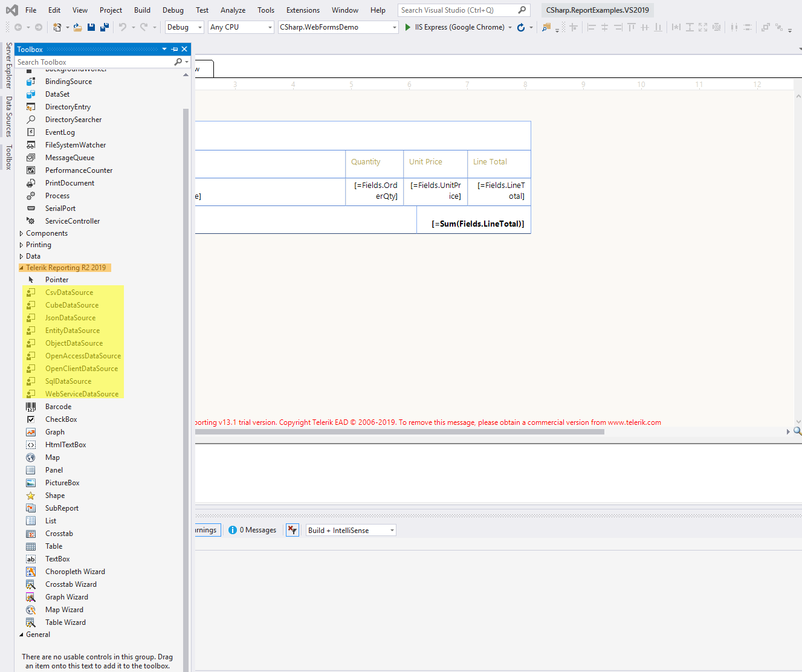Select the Pointer arrow icon
This screenshot has width=802, height=672.
click(x=31, y=280)
